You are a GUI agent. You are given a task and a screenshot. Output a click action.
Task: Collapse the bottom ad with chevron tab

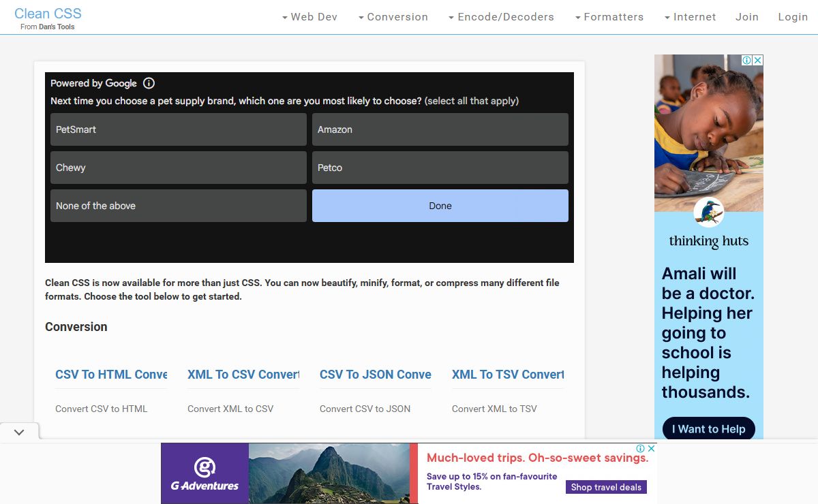click(19, 432)
